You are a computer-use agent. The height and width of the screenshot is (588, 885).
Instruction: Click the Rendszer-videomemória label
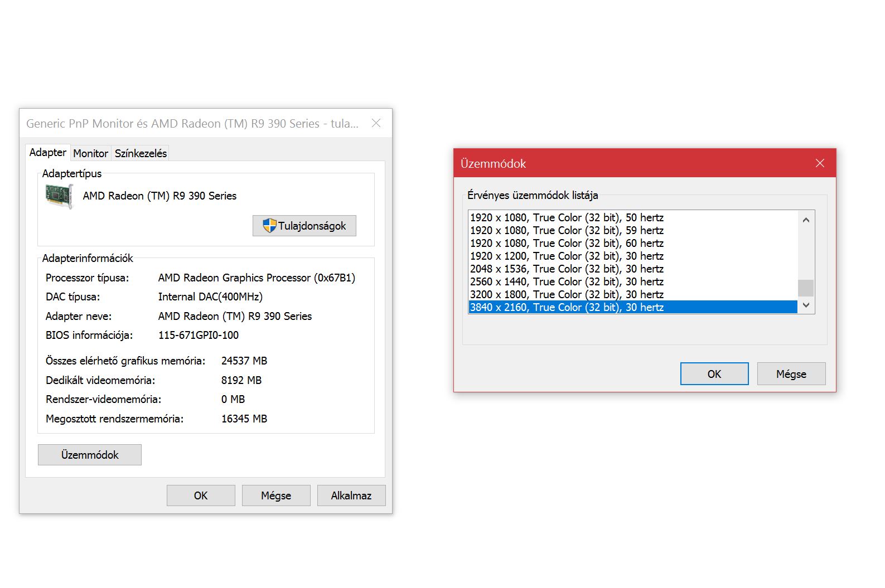click(x=103, y=399)
